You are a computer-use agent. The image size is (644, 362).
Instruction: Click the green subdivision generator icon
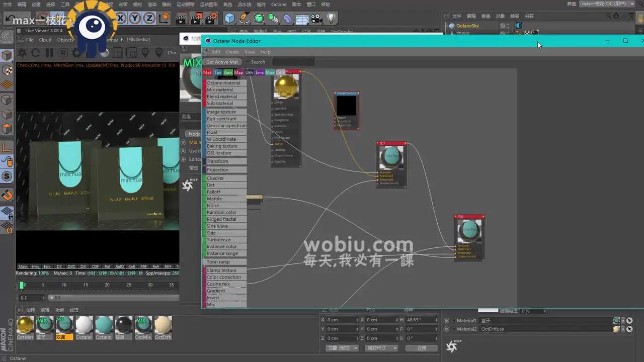click(259, 19)
